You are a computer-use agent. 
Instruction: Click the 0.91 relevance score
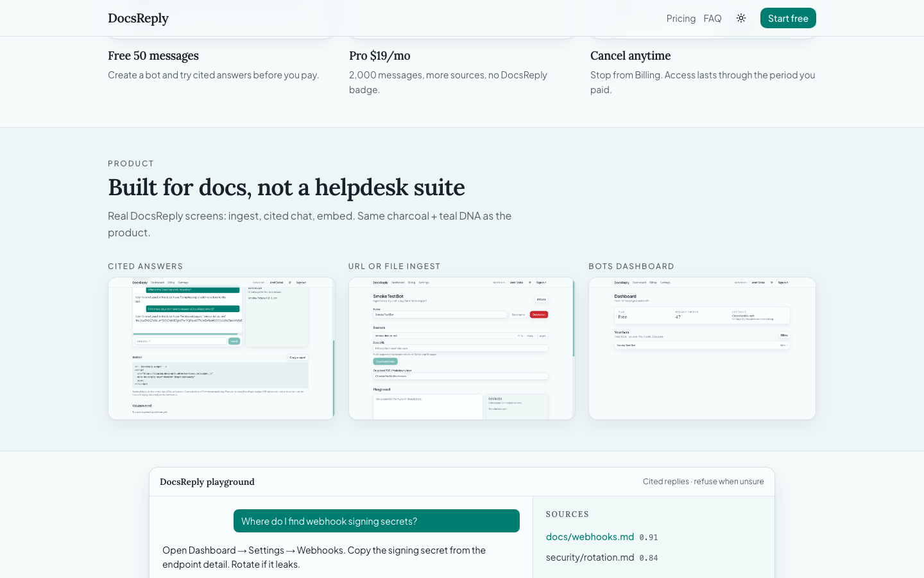[649, 538]
